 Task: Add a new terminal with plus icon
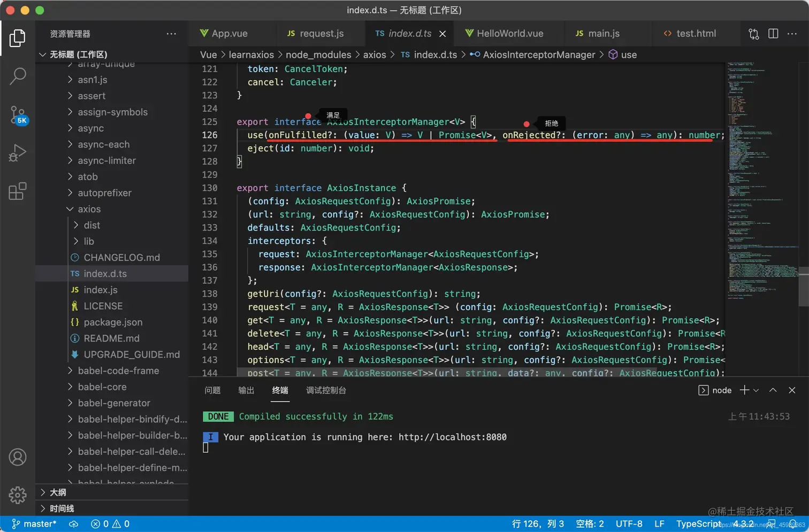[744, 390]
